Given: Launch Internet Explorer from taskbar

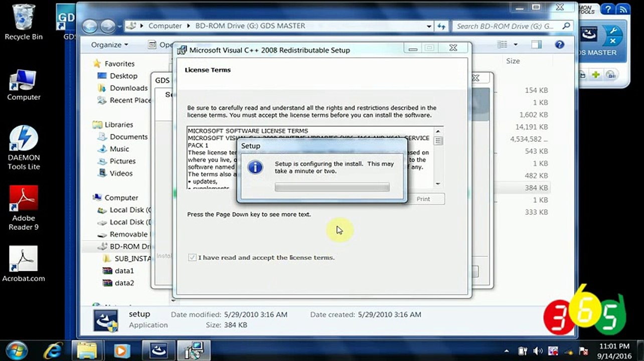Looking at the screenshot, I should click(53, 350).
